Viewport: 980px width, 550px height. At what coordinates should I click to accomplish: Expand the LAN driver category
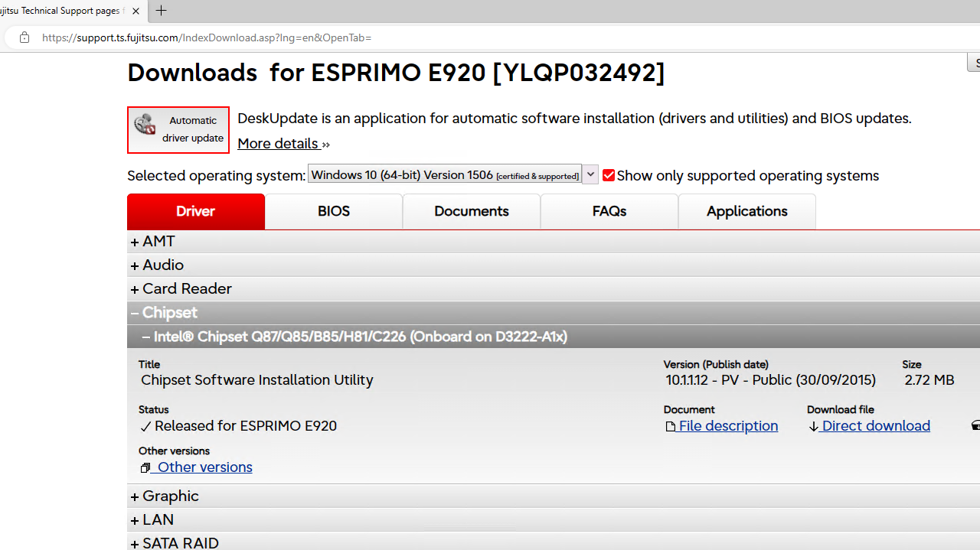pos(554,519)
